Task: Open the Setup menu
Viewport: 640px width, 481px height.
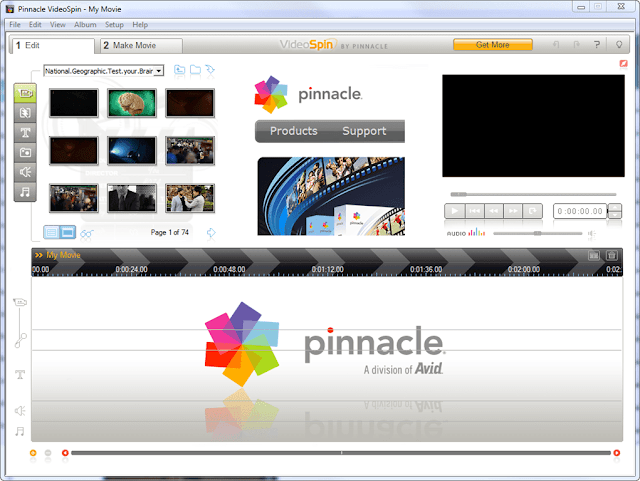Action: tap(114, 24)
